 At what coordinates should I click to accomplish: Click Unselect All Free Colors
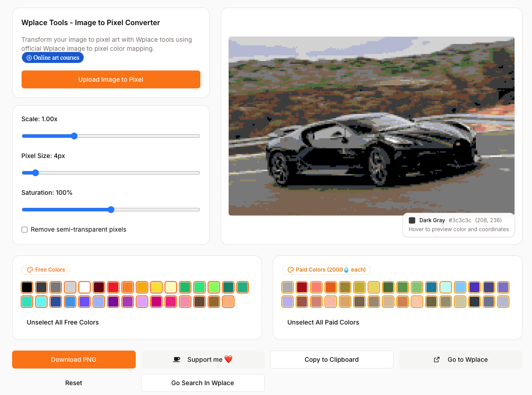pos(62,322)
